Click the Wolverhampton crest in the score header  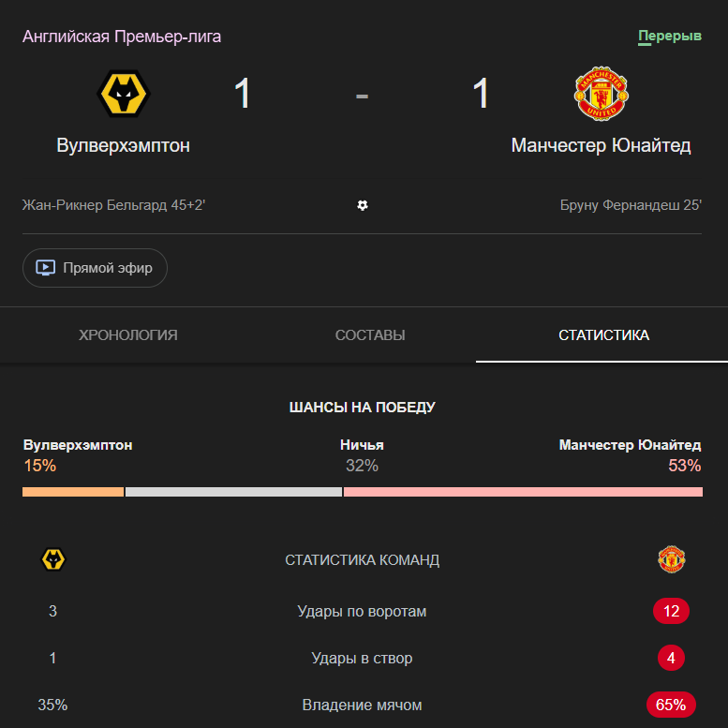(x=124, y=93)
